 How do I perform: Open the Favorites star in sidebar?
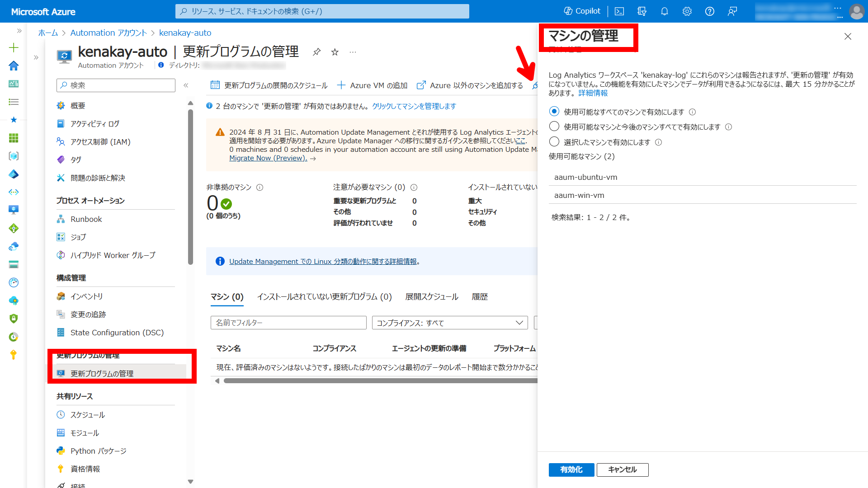click(x=14, y=120)
